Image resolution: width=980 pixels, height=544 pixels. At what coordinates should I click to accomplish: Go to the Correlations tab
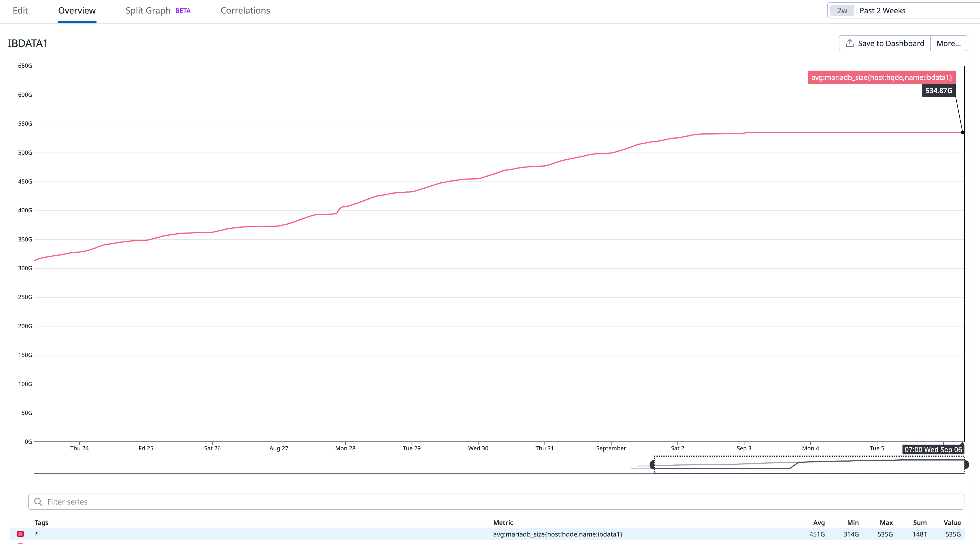[x=245, y=11]
